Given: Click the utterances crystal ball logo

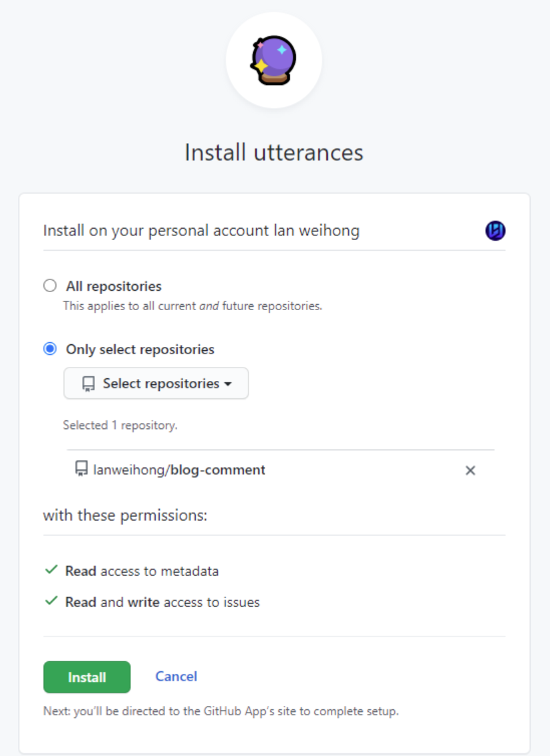Looking at the screenshot, I should pyautogui.click(x=273, y=60).
